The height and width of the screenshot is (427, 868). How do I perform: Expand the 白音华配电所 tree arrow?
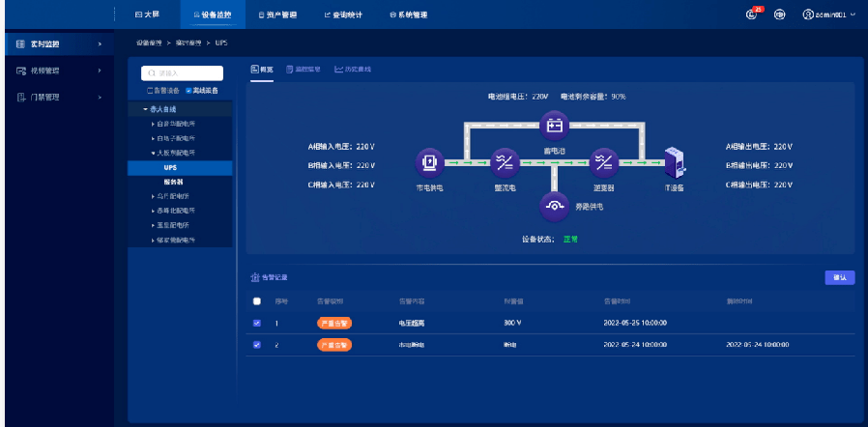(154, 124)
